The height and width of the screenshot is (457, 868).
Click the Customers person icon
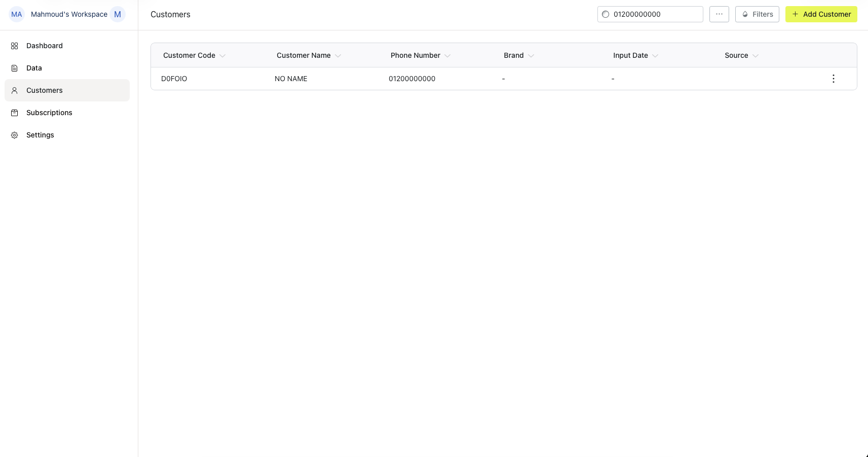tap(15, 90)
